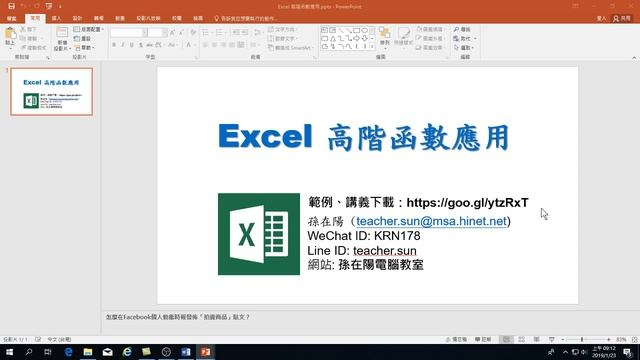Click the zoom slider handle
640x360 pixels.
click(x=582, y=339)
